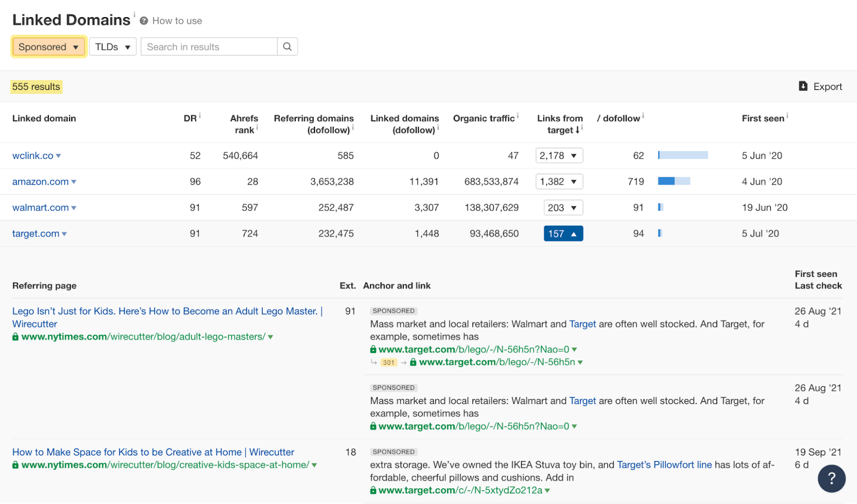Click the DR column info icon
Screen dimensions: 857x504
[199, 115]
